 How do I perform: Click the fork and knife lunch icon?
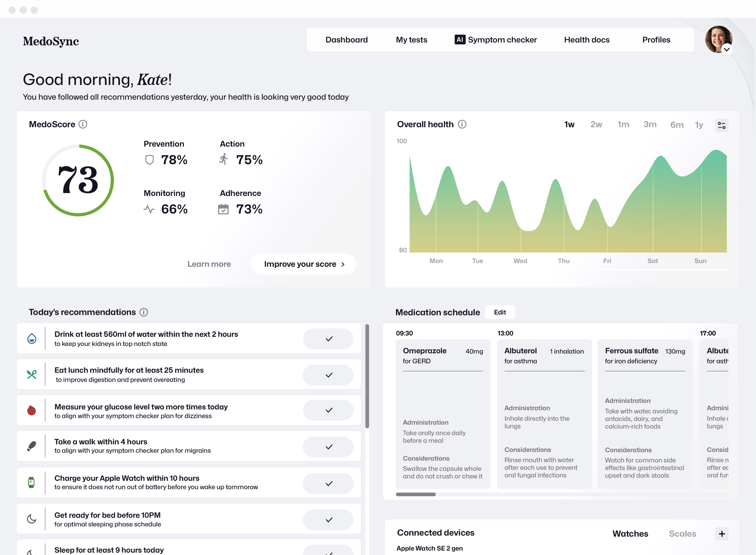click(32, 374)
